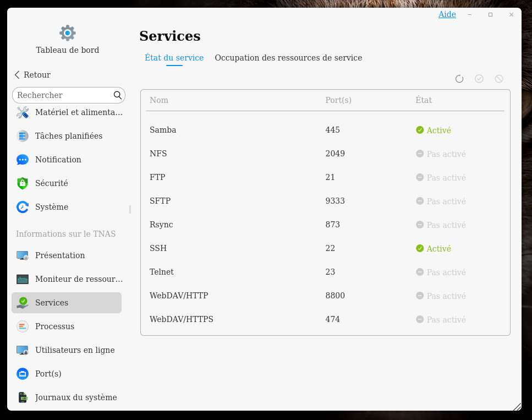The image size is (532, 420).
Task: Select the État du service tab
Action: (174, 58)
